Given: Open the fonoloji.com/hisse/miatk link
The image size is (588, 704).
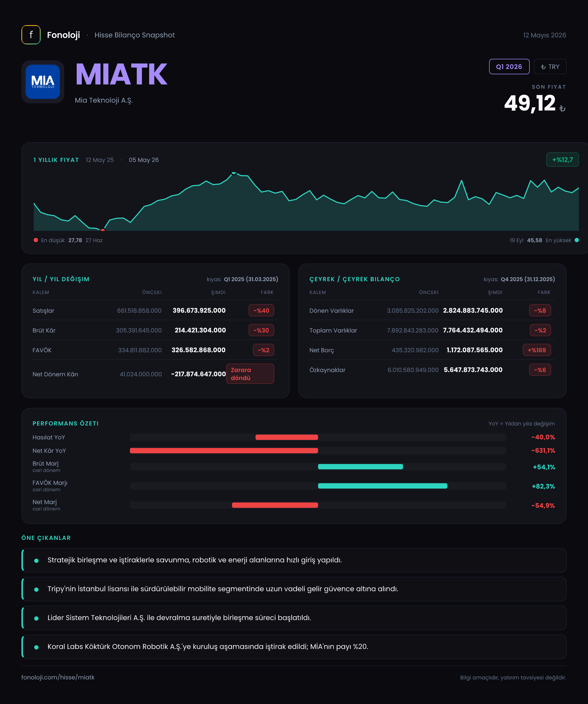Looking at the screenshot, I should coord(58,677).
